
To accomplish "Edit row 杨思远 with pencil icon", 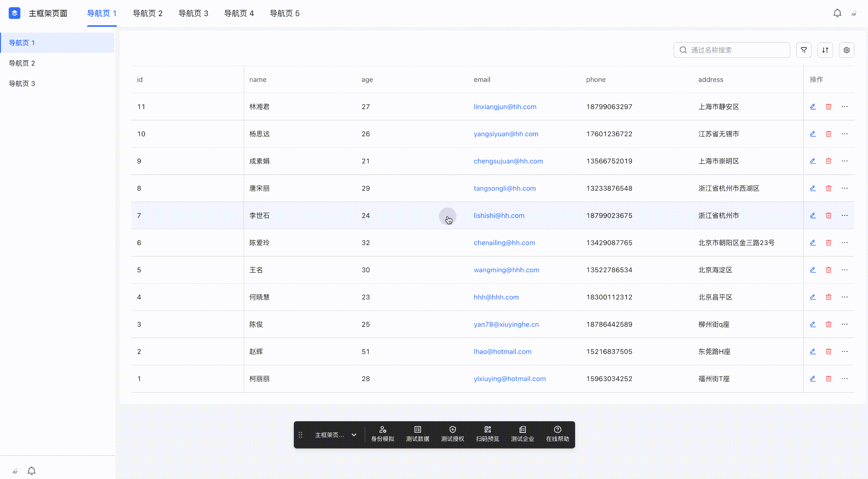I will coord(812,134).
